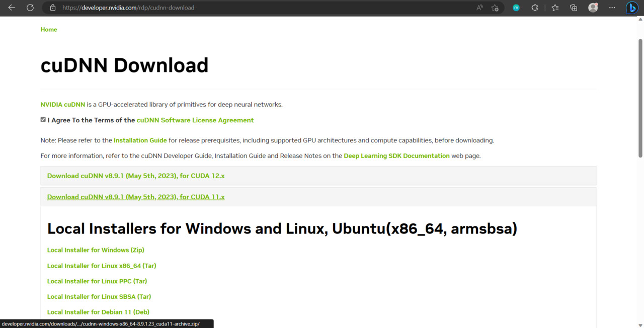Open the NVIDIA cuDNN link
The height and width of the screenshot is (328, 644).
(63, 105)
